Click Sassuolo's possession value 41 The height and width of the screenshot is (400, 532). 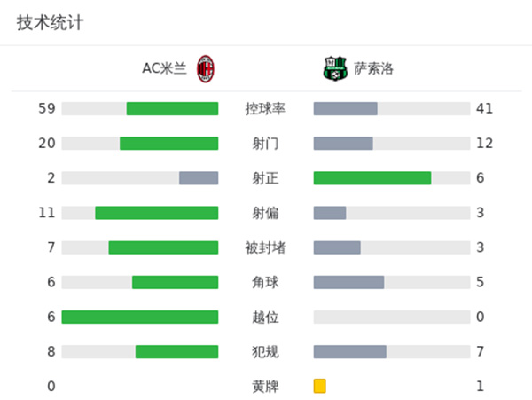pos(484,108)
